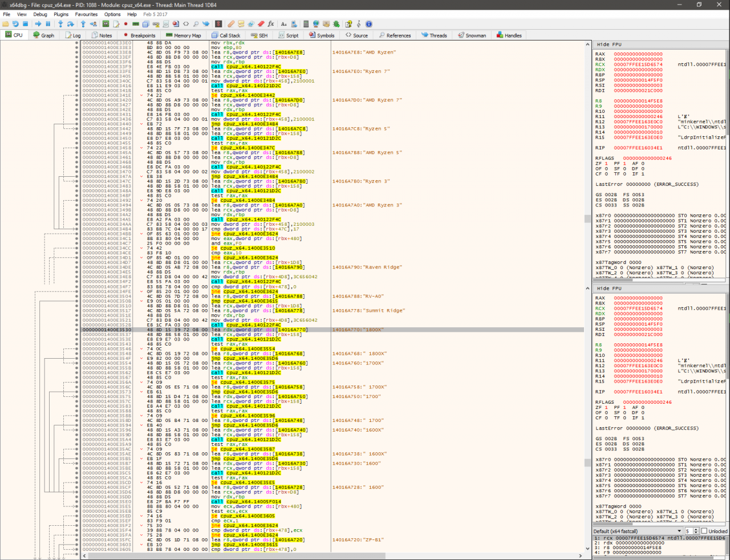Switch to the Threads tab
730x560 pixels.
(435, 35)
